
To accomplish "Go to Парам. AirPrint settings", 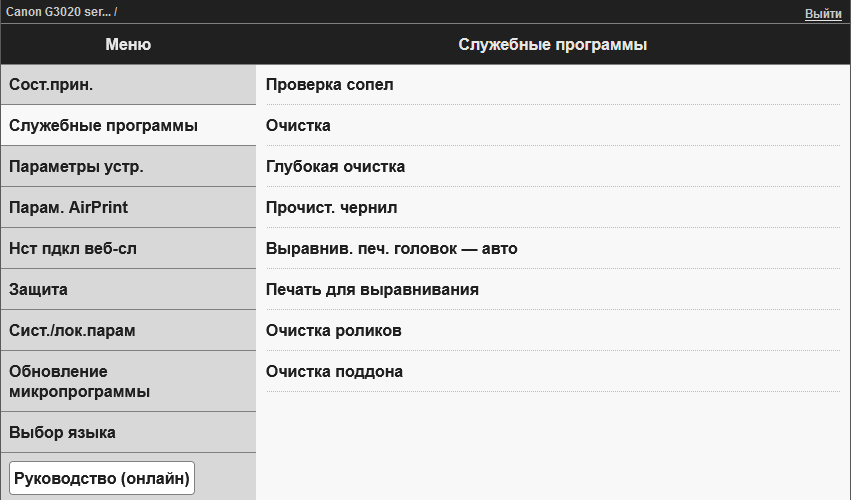I will 128,208.
